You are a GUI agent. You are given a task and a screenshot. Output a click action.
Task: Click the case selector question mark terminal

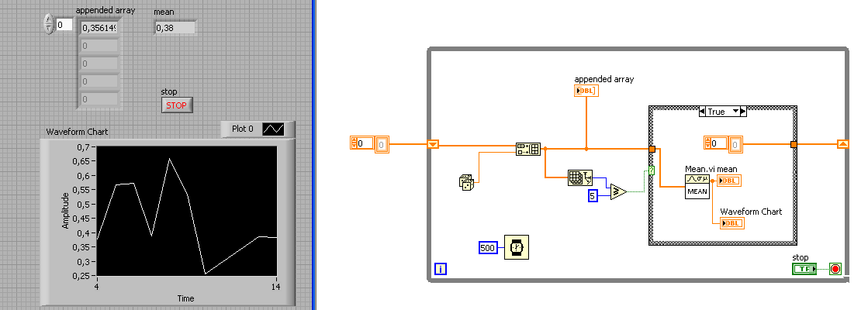(x=652, y=170)
